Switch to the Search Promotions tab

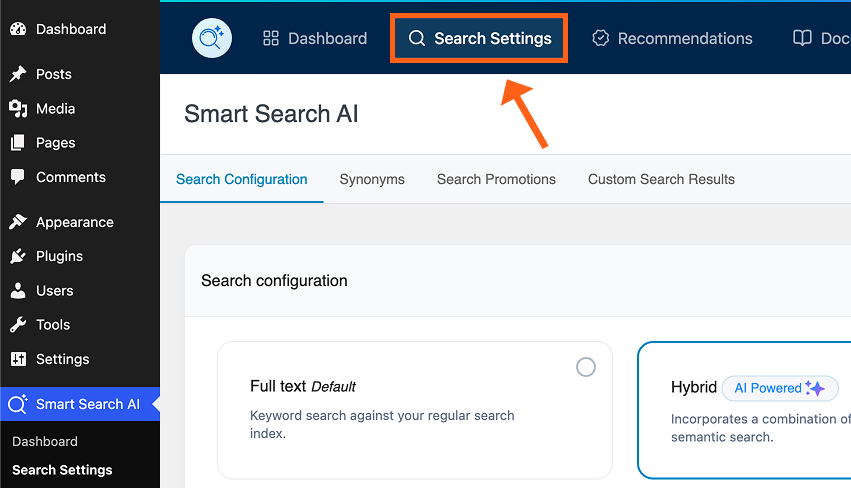(x=496, y=179)
